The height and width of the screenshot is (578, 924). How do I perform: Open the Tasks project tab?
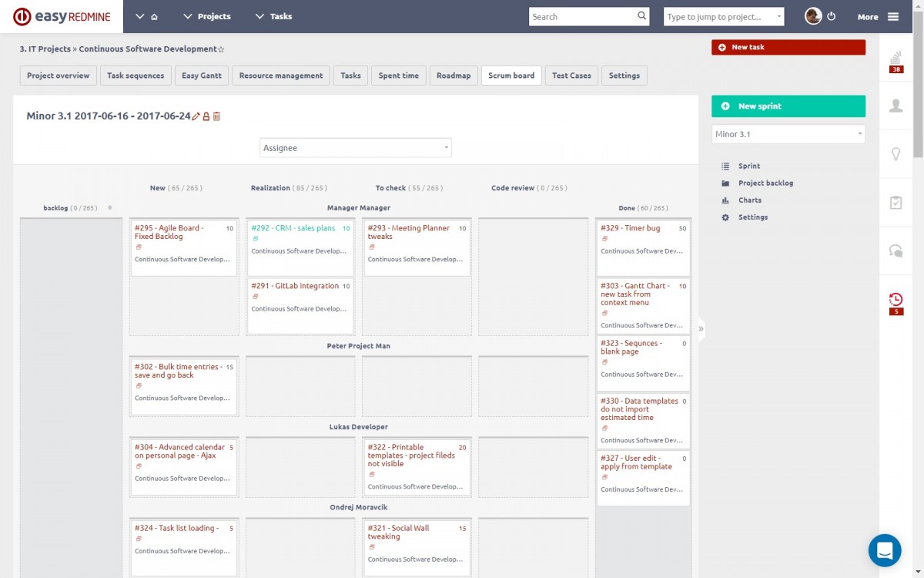tap(350, 76)
